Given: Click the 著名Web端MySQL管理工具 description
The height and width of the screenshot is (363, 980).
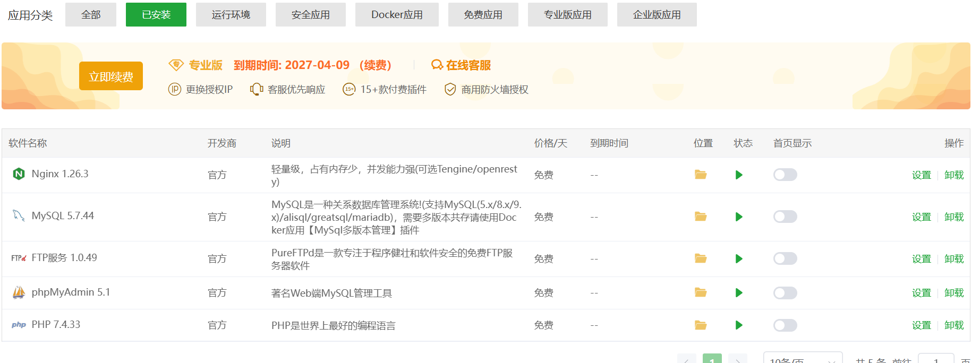Looking at the screenshot, I should tap(331, 293).
